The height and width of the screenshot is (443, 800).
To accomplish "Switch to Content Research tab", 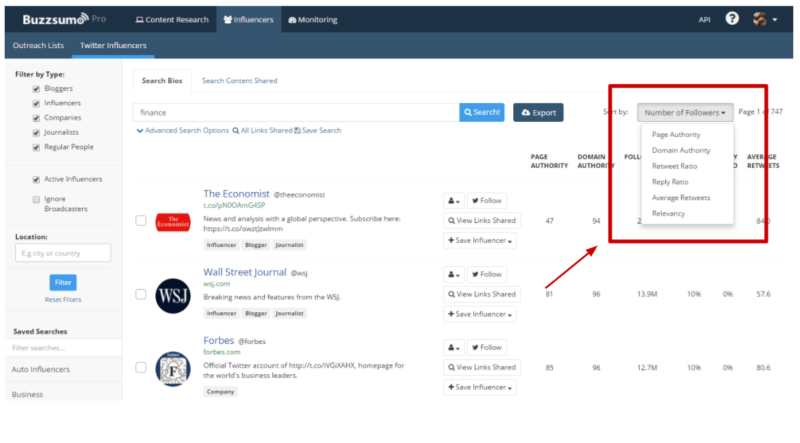I will pyautogui.click(x=172, y=19).
